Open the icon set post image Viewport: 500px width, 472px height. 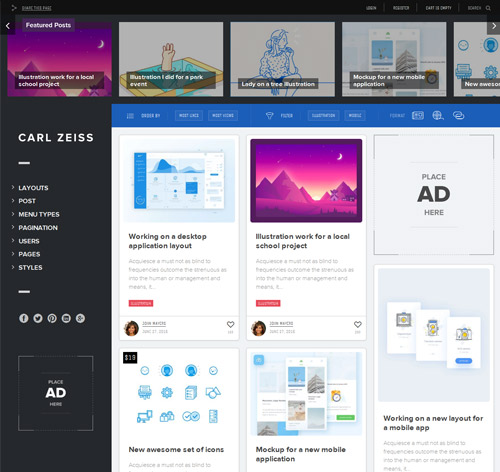click(x=179, y=393)
